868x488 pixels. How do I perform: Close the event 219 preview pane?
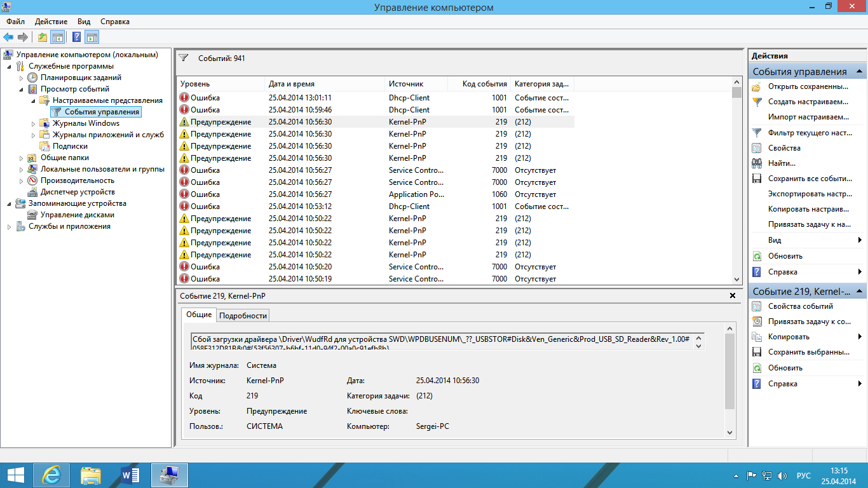pos(733,295)
